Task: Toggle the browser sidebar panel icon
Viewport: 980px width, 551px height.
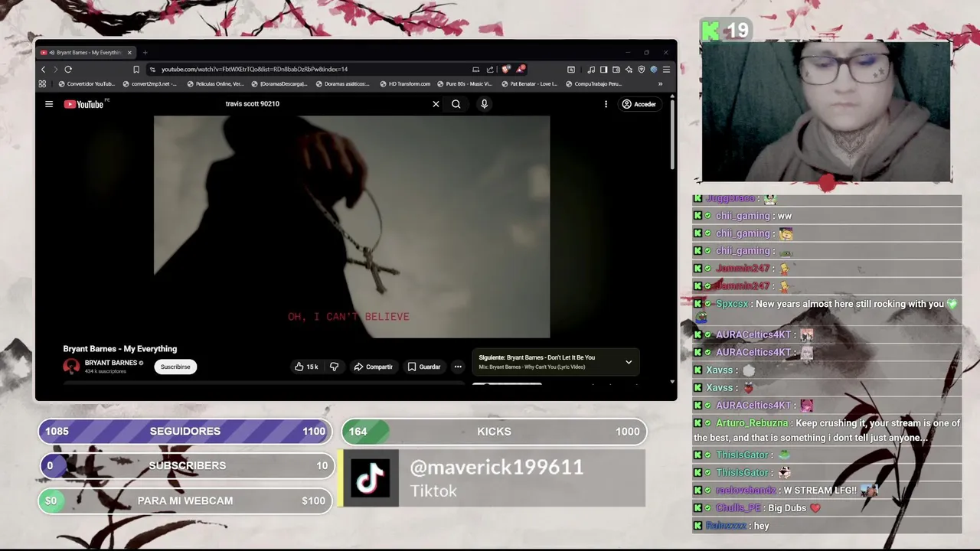Action: coord(603,69)
